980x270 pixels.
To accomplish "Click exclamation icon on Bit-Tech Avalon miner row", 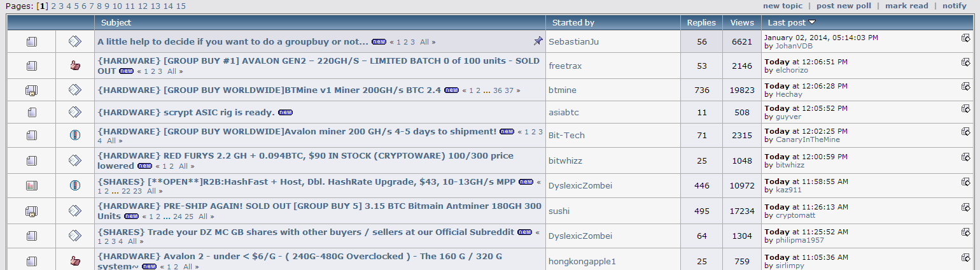I will [75, 135].
